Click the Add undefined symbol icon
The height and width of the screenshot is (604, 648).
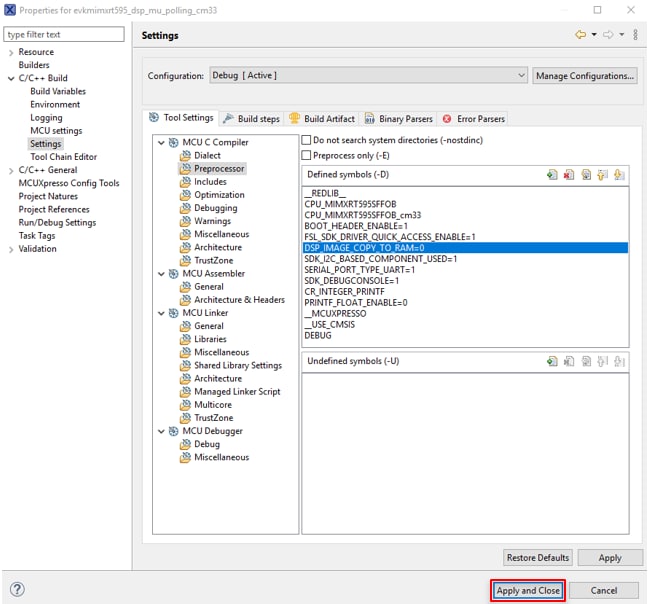pos(552,361)
